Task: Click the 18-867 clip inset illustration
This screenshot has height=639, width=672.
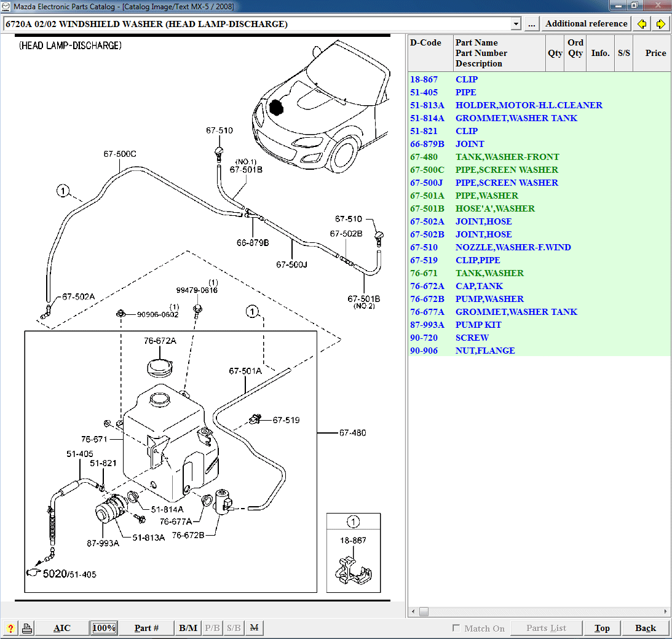Action: (x=353, y=571)
